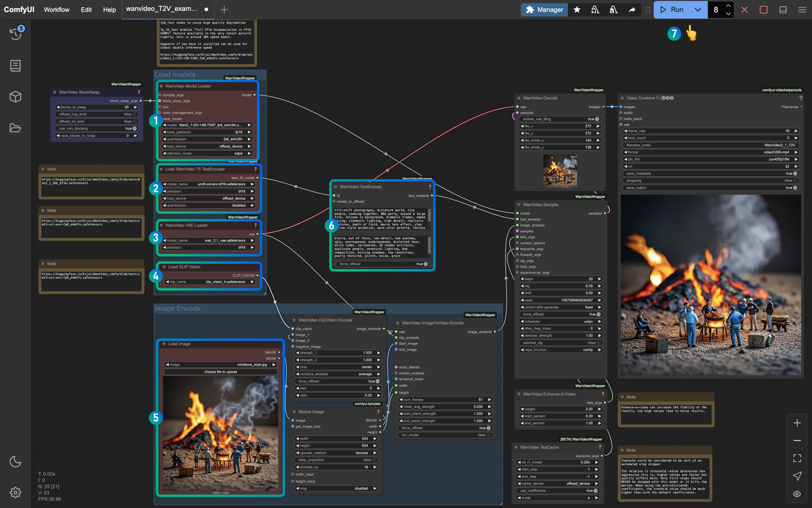Toggle use_coefficients in WanVideo TeaCache
This screenshot has width=812, height=508.
click(558, 491)
